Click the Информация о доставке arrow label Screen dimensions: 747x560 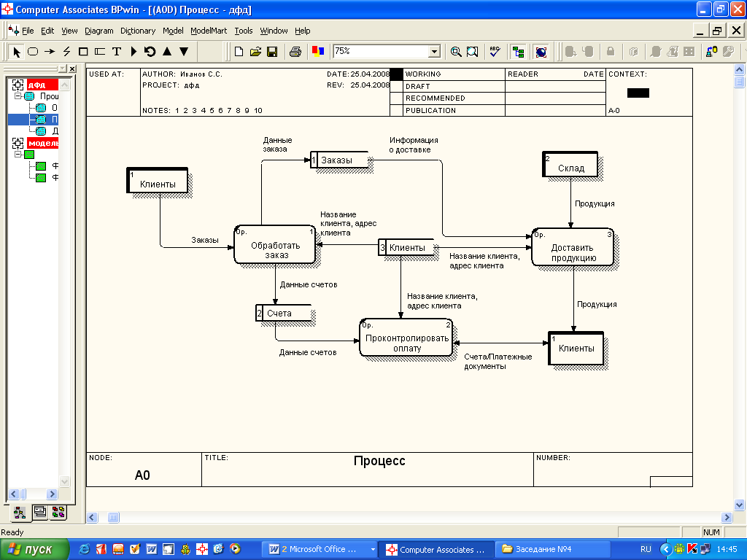(413, 145)
